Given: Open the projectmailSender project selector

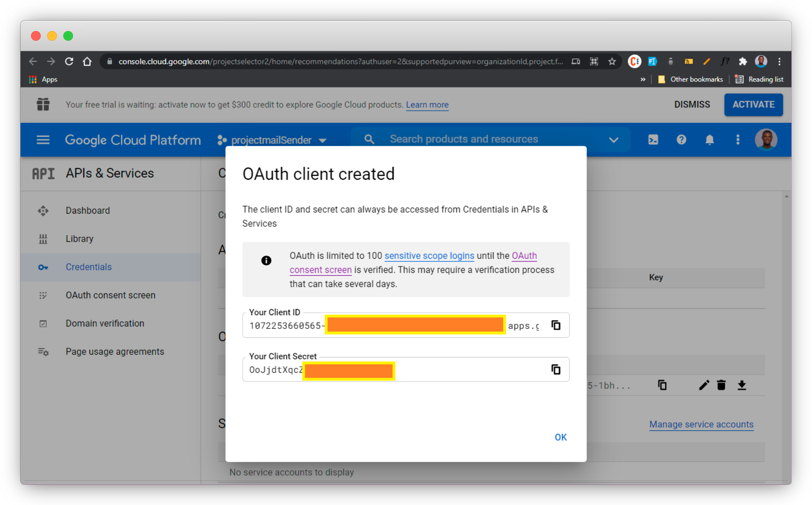Looking at the screenshot, I should [x=272, y=140].
